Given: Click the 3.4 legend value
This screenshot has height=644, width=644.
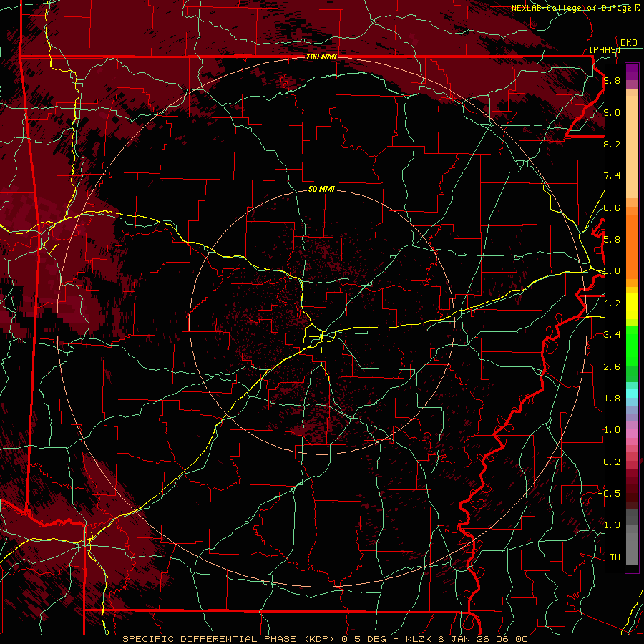Looking at the screenshot, I should click(x=612, y=335).
